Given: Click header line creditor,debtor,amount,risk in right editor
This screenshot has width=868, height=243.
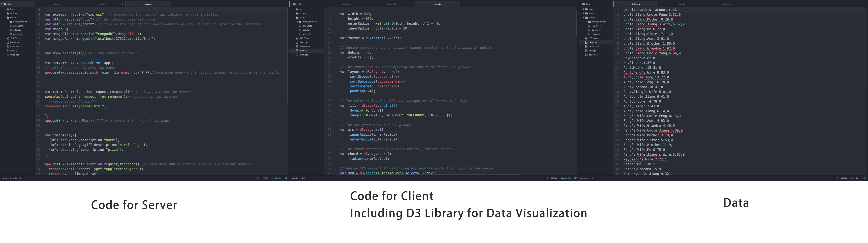Looking at the screenshot, I should 650,10.
